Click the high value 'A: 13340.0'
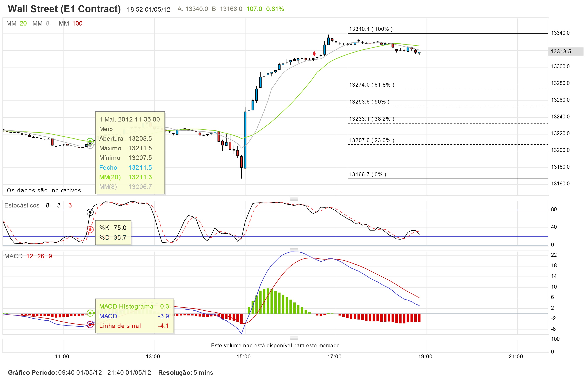 [x=193, y=9]
